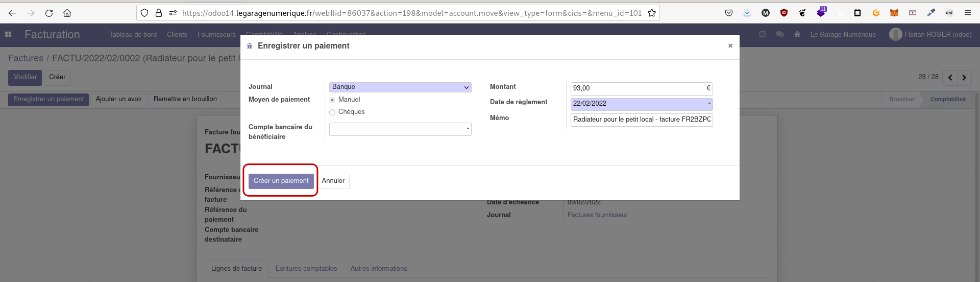This screenshot has height=282, width=980.
Task: Click the bug icon in dialog title
Action: pyautogui.click(x=250, y=46)
